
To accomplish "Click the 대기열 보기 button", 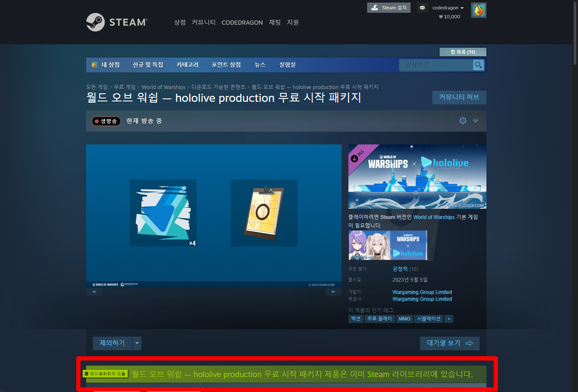I will coord(450,343).
